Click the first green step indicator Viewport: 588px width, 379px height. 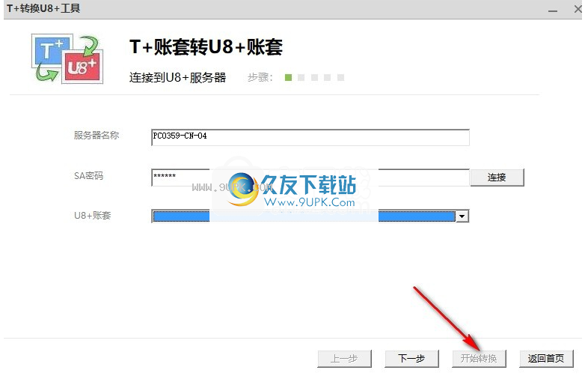[288, 77]
